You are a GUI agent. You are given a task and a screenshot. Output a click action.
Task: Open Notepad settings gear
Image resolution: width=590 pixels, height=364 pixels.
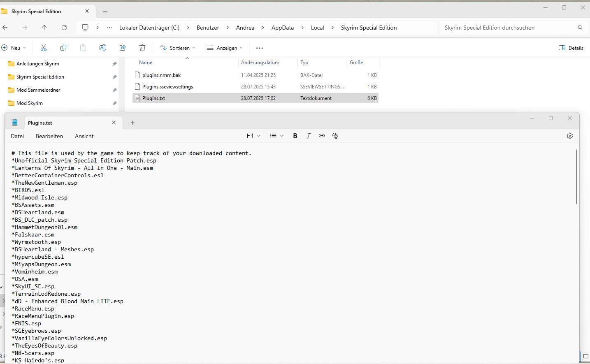coord(569,136)
